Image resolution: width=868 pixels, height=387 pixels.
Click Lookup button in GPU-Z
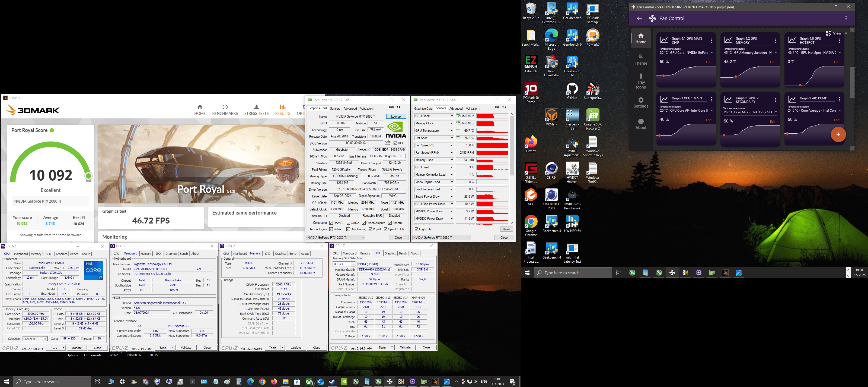click(x=396, y=117)
